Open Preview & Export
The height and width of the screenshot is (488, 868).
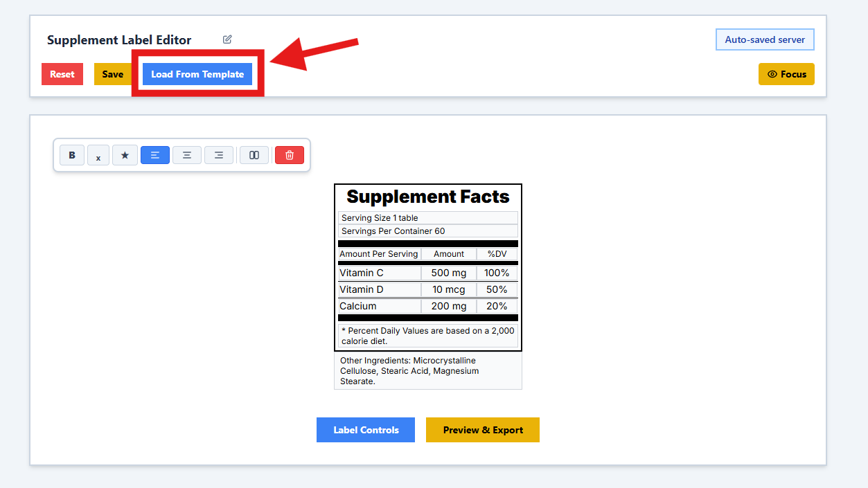pos(483,430)
